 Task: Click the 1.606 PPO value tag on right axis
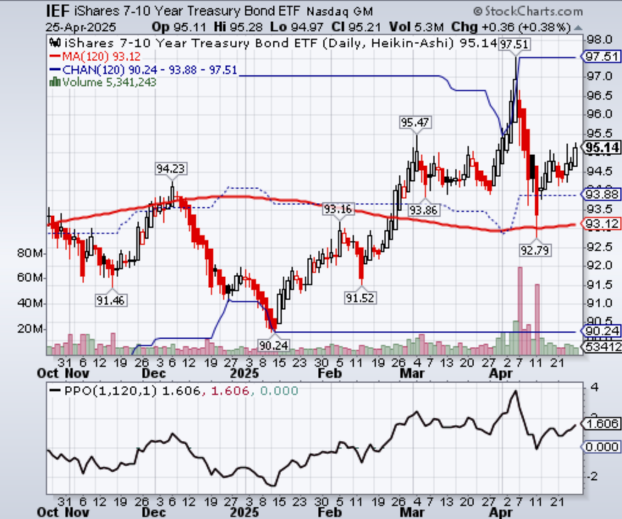pos(598,424)
